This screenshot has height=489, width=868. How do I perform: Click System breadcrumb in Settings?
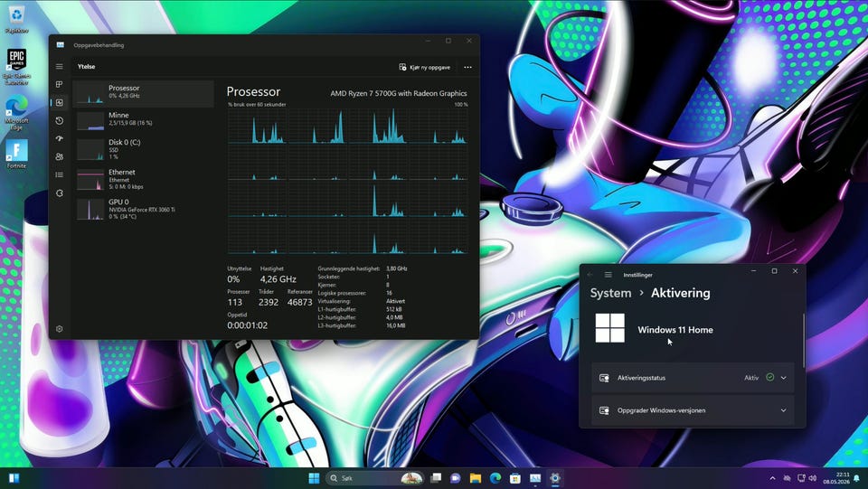610,293
